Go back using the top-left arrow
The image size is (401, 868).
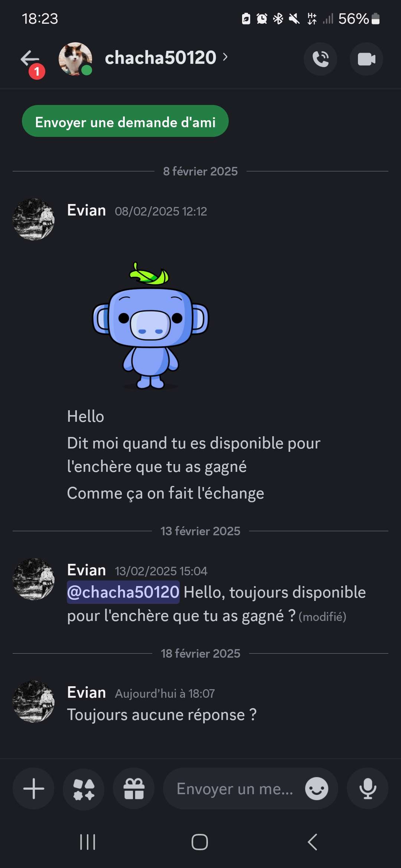click(30, 59)
